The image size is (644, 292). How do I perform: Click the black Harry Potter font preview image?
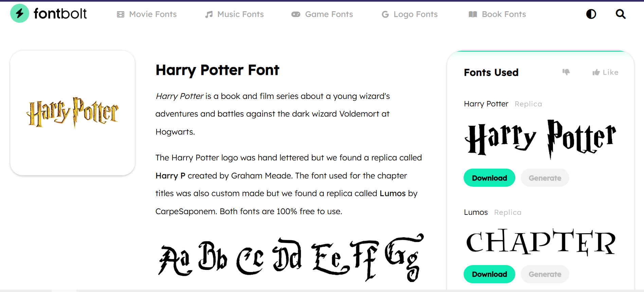click(540, 139)
